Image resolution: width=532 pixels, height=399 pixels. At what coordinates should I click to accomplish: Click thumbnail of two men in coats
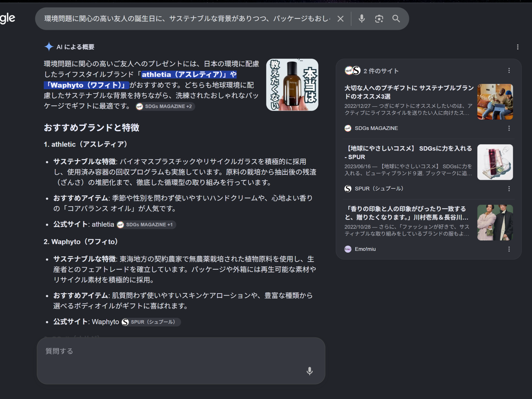[x=495, y=223]
